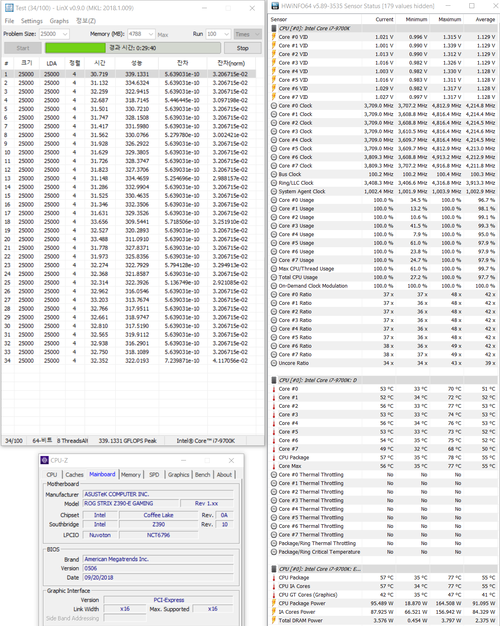Click the icon beside Total CPU Usage
The height and width of the screenshot is (626, 500).
[x=274, y=277]
